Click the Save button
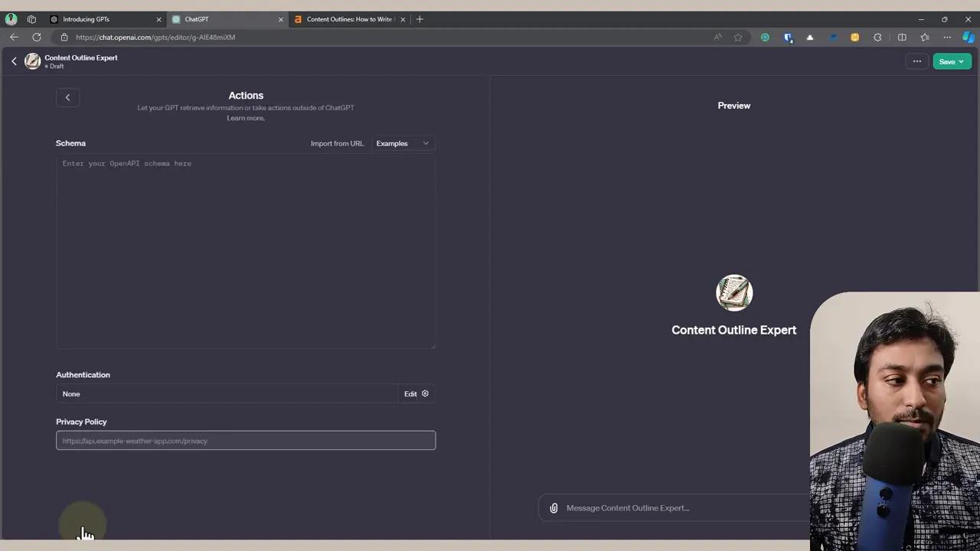Screen dimensions: 980x551 click(x=947, y=61)
